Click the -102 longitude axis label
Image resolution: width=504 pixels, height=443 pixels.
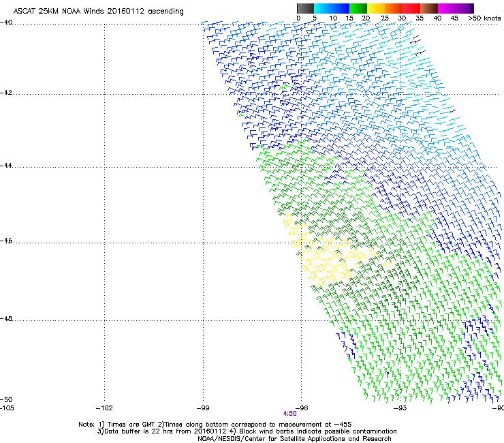point(104,408)
